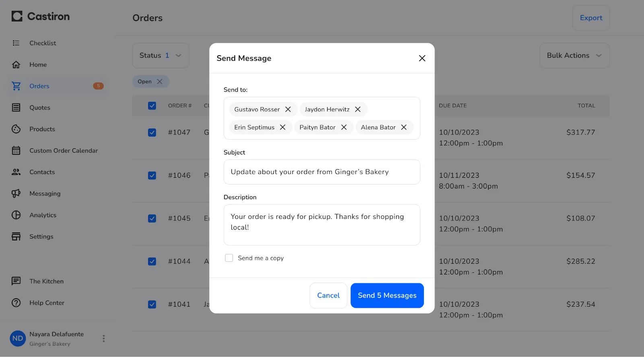Remove Gustavo Rosser from recipients

[288, 109]
